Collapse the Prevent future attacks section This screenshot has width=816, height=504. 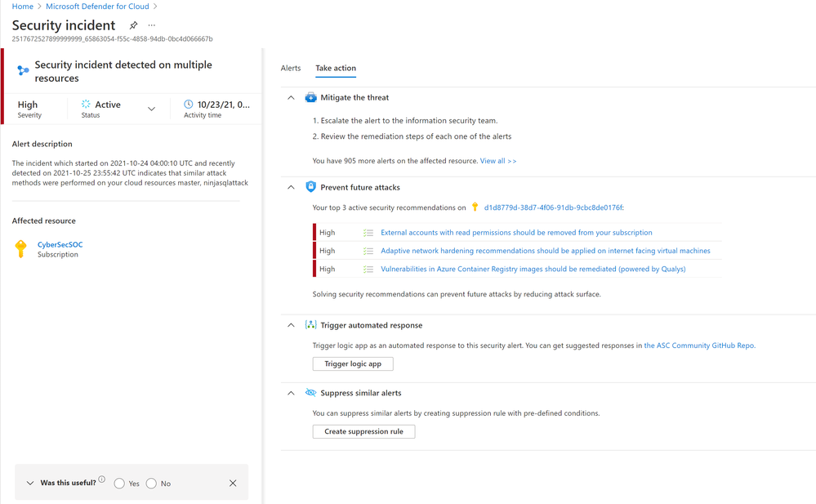coord(291,187)
